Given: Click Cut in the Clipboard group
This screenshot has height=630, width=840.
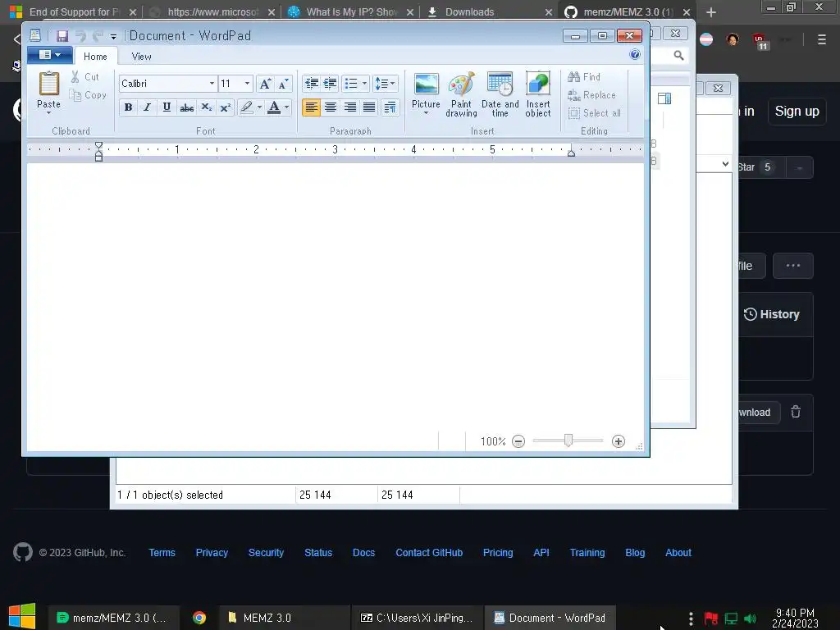Looking at the screenshot, I should [x=85, y=77].
